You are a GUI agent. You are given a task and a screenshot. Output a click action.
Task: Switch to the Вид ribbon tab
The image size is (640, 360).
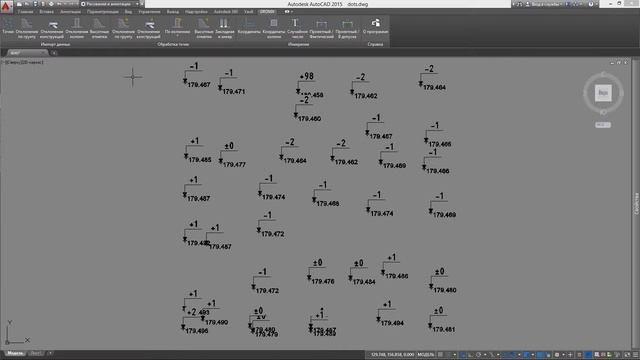(128, 12)
